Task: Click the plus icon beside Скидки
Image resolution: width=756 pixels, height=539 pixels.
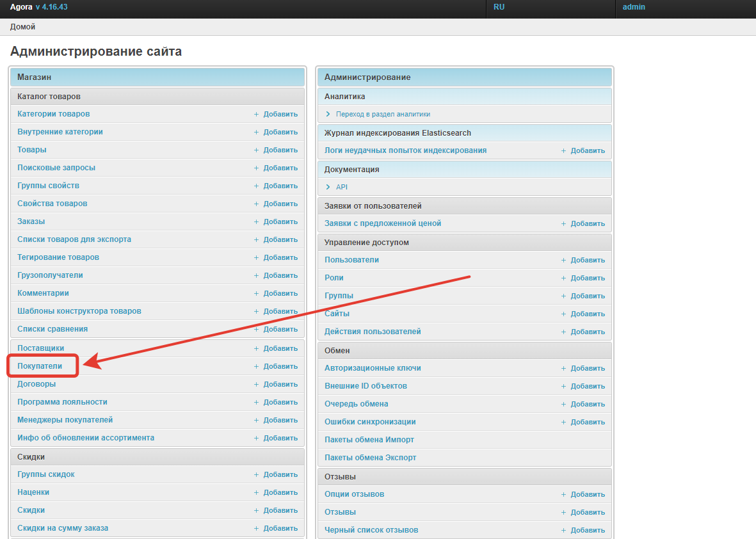Action: [x=256, y=510]
